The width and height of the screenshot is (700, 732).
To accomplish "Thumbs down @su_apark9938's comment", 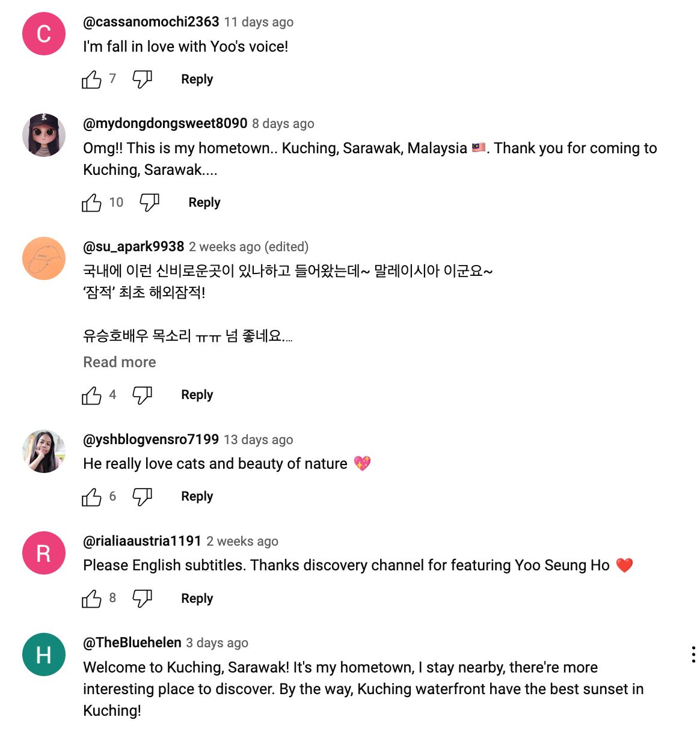I will point(143,395).
